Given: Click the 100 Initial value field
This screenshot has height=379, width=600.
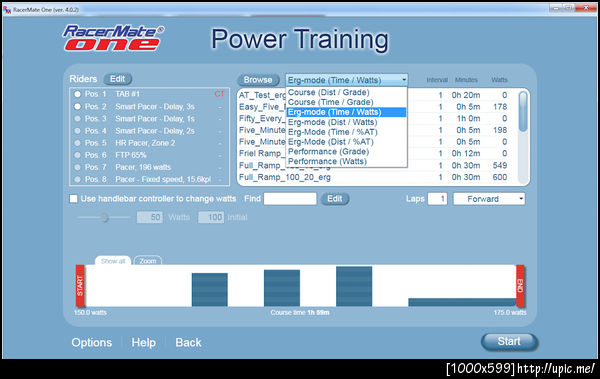Looking at the screenshot, I should [x=211, y=217].
